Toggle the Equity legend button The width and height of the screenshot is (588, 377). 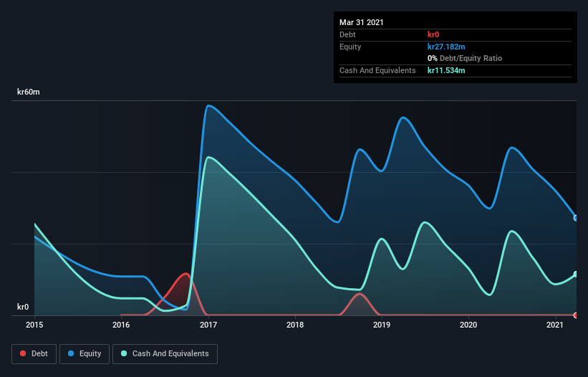85,354
